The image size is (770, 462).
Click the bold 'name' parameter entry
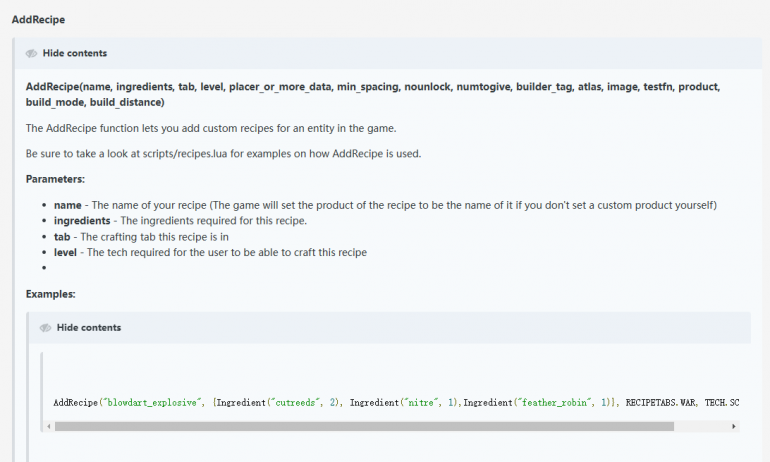click(x=68, y=205)
